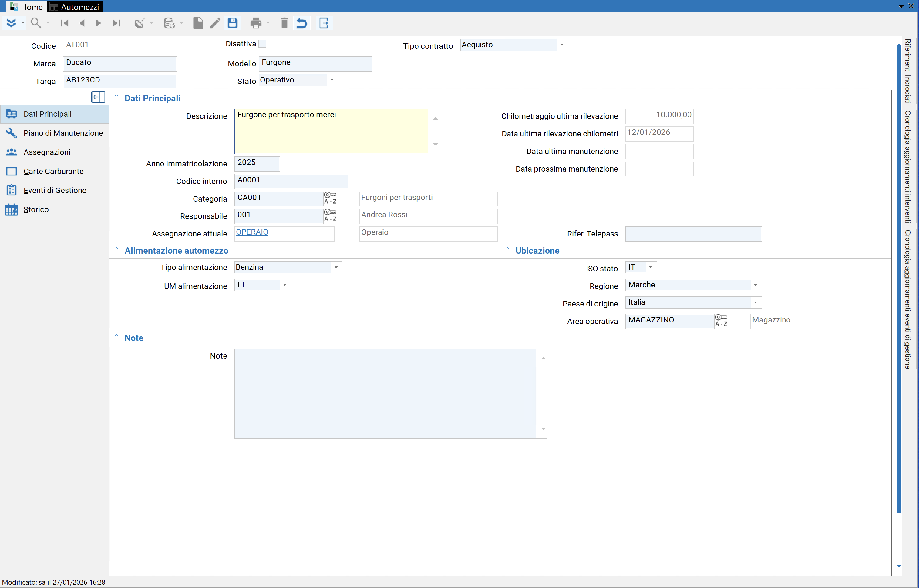Go to the previous record
919x588 pixels.
[x=81, y=23]
